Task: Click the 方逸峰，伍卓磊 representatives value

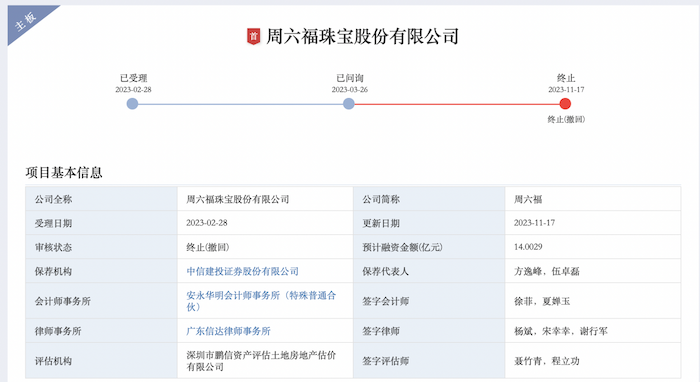Action: [547, 271]
